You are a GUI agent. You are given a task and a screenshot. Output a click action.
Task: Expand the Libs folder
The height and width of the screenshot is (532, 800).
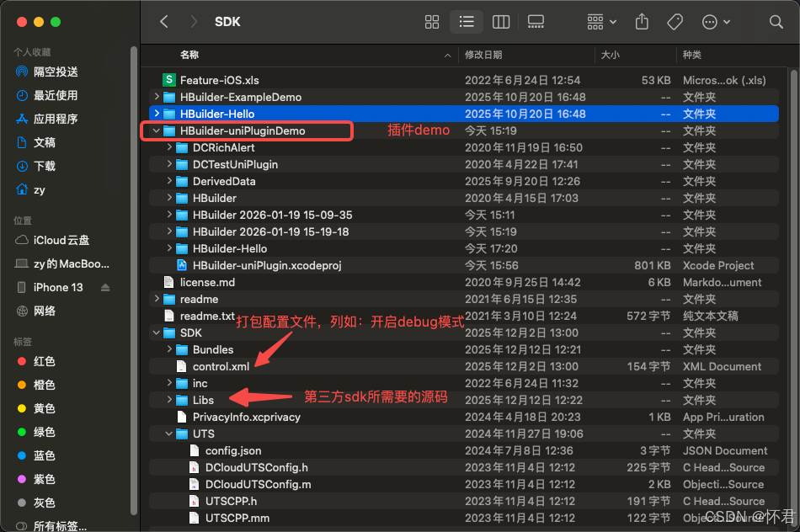[x=169, y=399]
